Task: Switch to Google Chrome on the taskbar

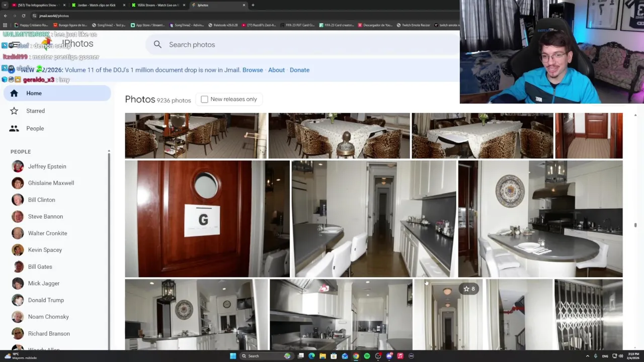Action: coord(356,356)
